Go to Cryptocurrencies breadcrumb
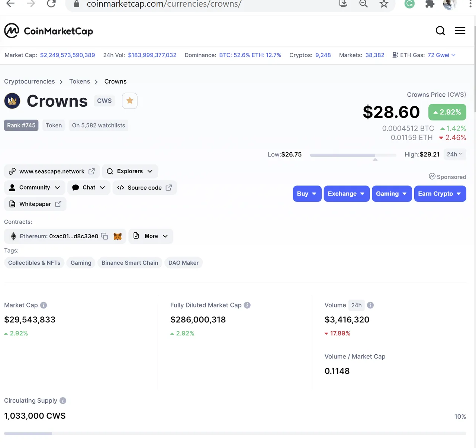Screen dimensions: 476x448 [29, 81]
